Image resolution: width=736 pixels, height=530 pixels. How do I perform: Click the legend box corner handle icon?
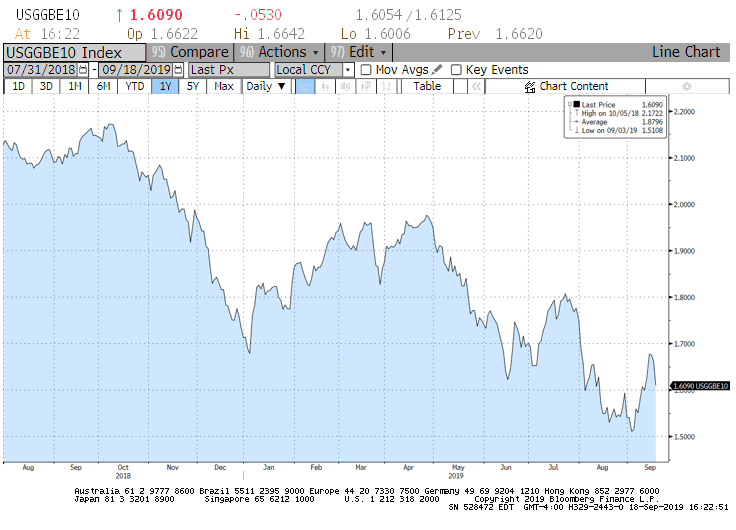[570, 104]
